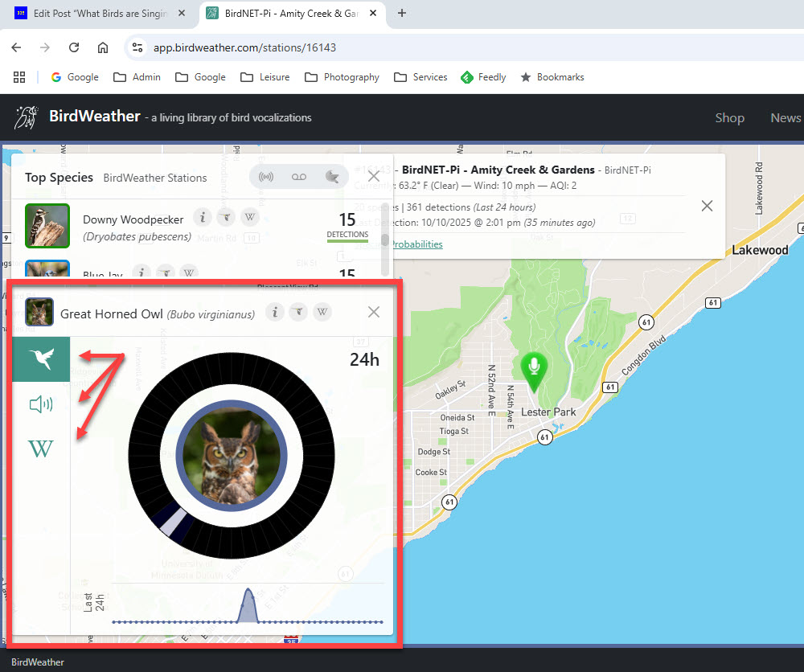Click the info icon beside Great Horned Owl
Viewport: 804px width, 672px height.
tap(275, 313)
